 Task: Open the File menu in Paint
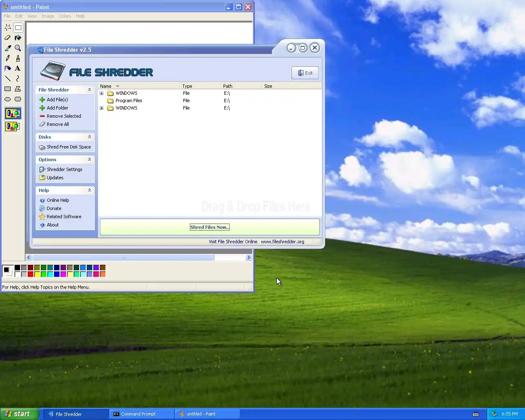[x=7, y=16]
